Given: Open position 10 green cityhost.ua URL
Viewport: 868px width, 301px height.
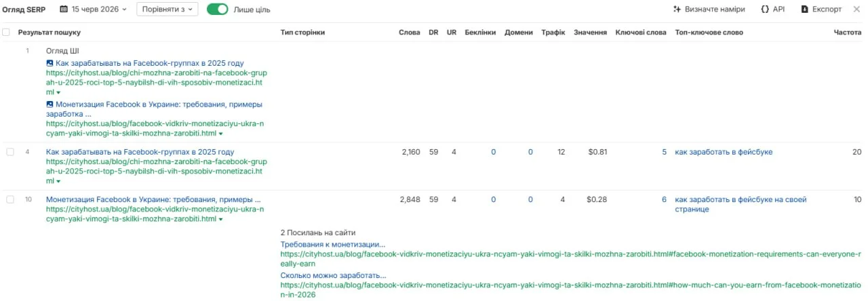Looking at the screenshot, I should pyautogui.click(x=155, y=214).
